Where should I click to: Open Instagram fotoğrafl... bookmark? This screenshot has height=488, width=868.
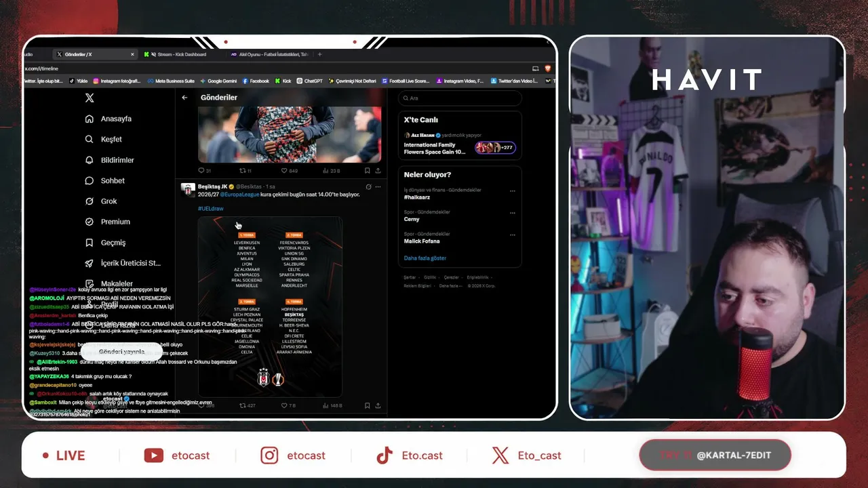(x=117, y=81)
